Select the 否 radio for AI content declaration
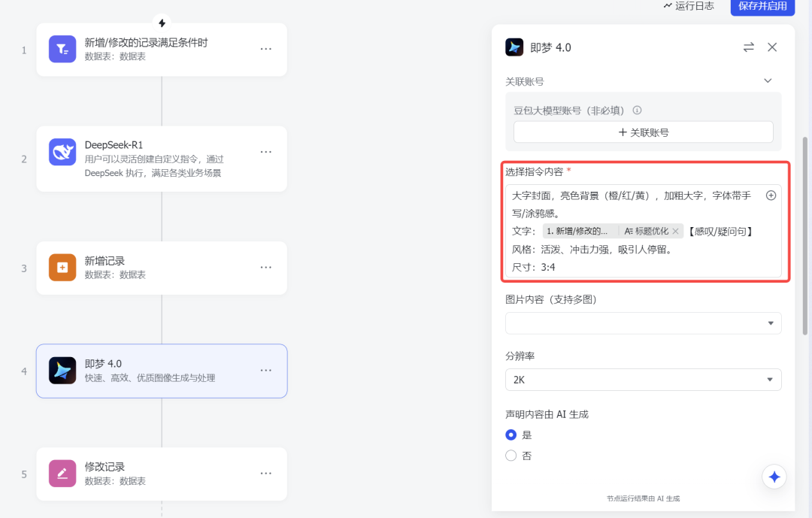Screen dimensions: 812x518 [x=511, y=455]
